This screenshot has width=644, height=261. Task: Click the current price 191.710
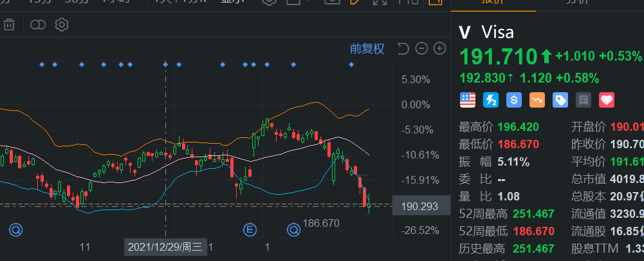tap(498, 57)
